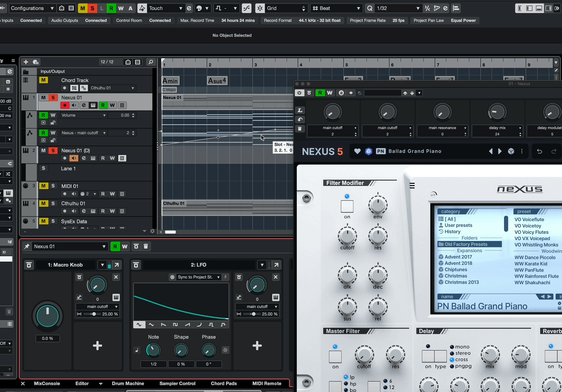Open the hamburger menu beside Filter Modifier
Screen dimensions: 562x392
[412, 186]
